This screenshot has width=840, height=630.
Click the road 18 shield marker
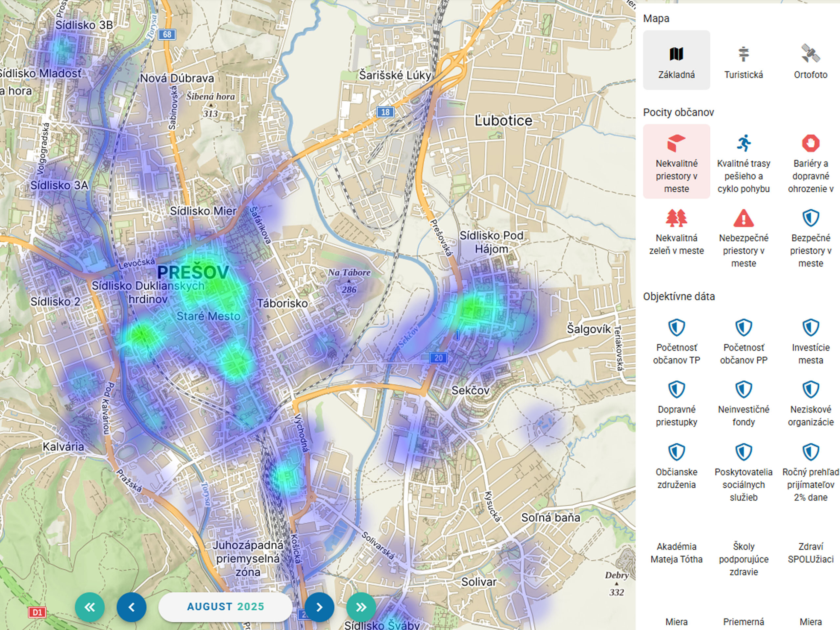point(385,112)
